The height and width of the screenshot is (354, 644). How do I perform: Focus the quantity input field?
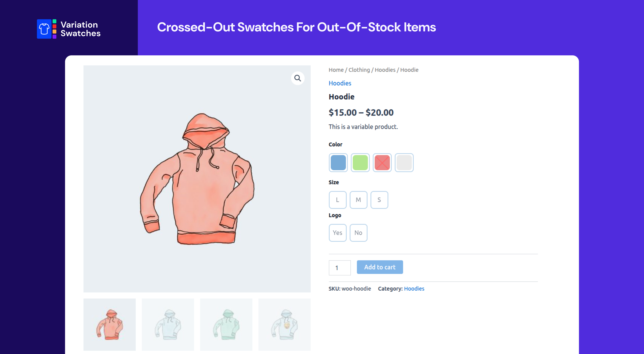click(340, 268)
